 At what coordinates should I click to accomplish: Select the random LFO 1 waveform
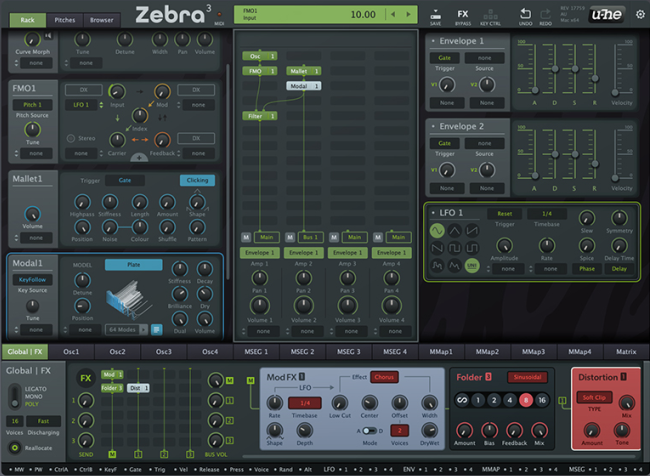tap(437, 265)
